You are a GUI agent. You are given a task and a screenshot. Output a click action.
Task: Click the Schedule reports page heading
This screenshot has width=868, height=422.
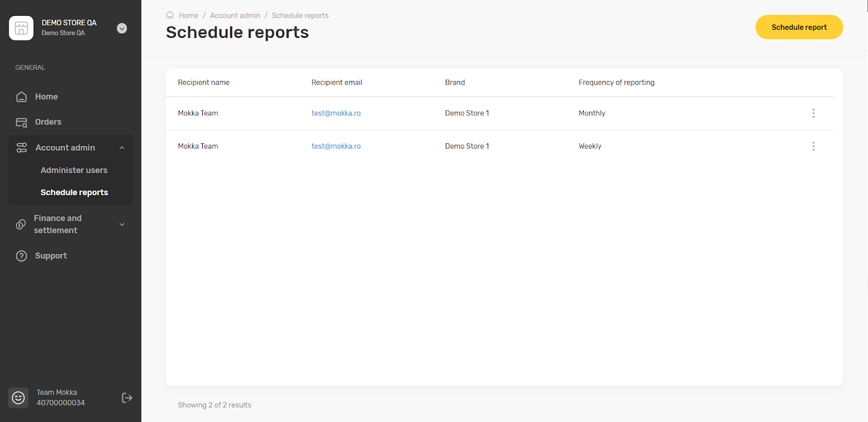click(237, 33)
